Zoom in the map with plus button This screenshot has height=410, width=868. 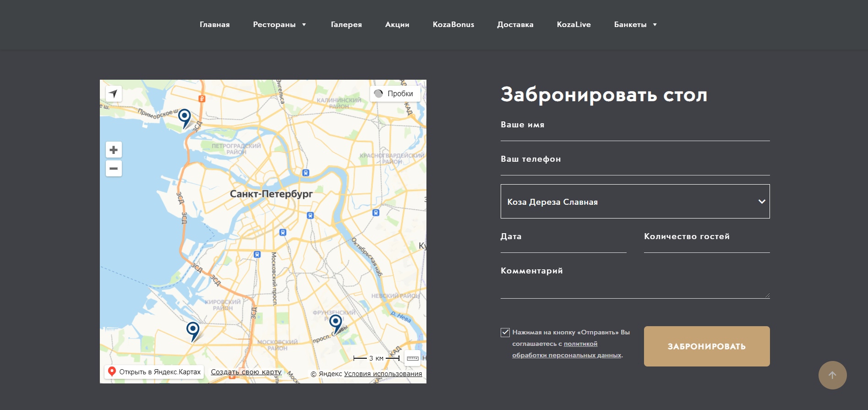tap(114, 150)
